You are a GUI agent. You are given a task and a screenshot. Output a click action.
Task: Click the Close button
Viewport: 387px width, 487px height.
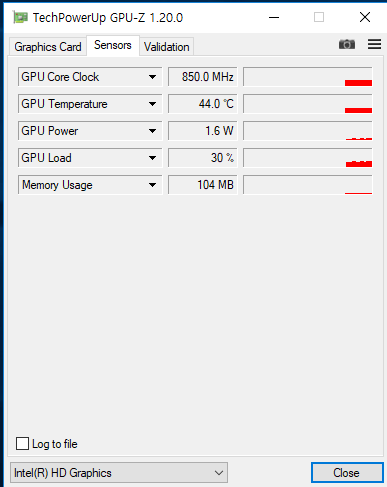click(347, 473)
